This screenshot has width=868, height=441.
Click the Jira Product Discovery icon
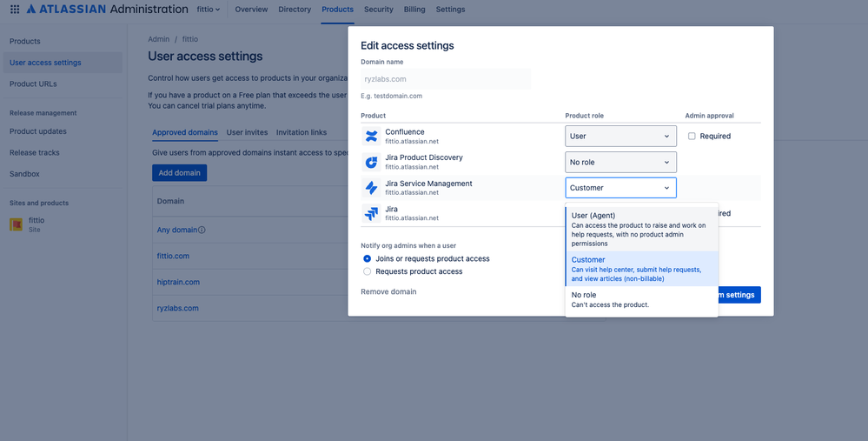tap(372, 162)
